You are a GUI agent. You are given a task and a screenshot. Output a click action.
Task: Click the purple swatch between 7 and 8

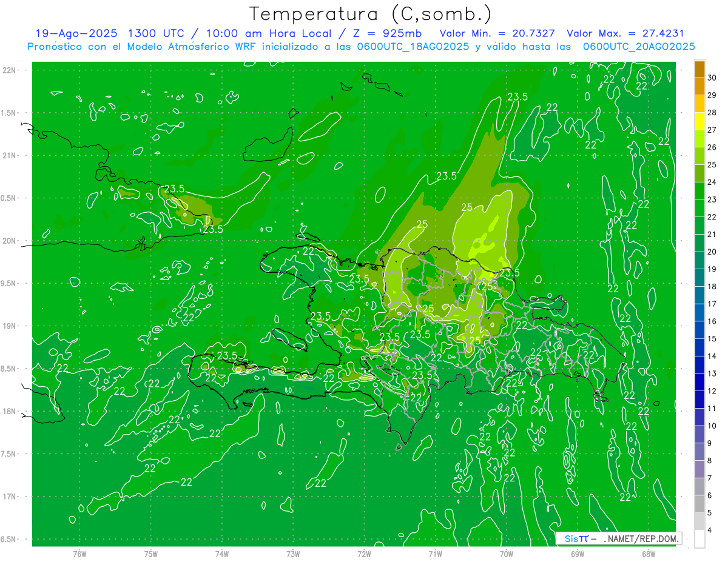pyautogui.click(x=699, y=469)
